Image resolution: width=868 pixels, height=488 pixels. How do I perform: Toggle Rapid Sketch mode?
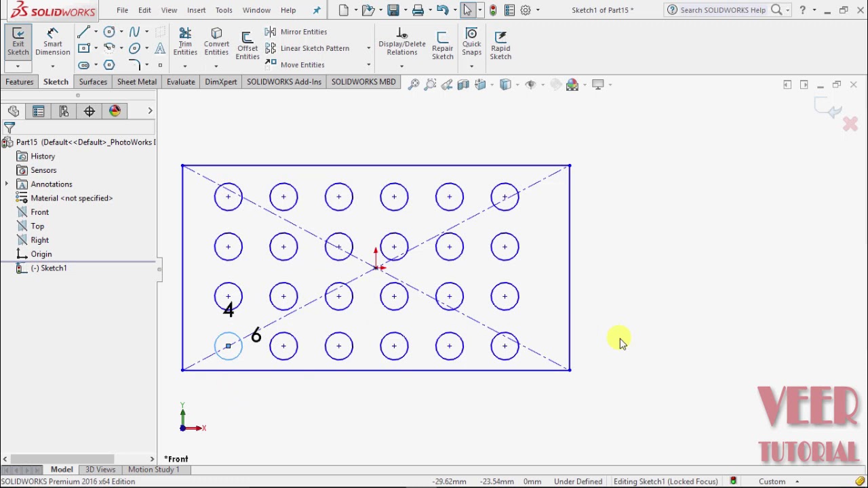(500, 45)
